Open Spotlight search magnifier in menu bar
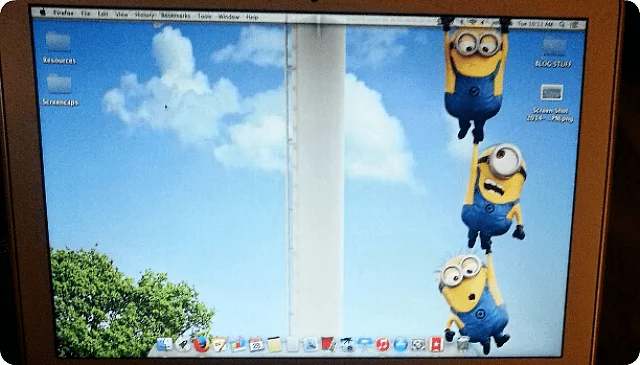The width and height of the screenshot is (640, 365). (561, 24)
